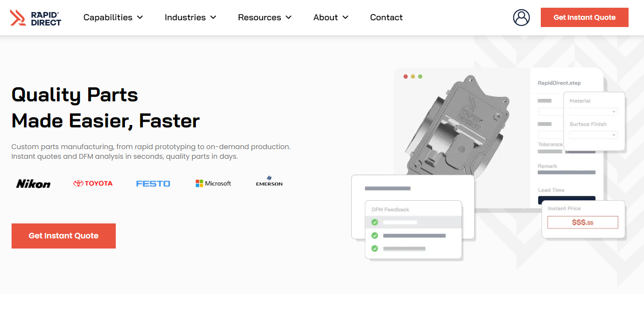
Task: Click the Instant Price $$$.$$ field
Action: (x=583, y=222)
